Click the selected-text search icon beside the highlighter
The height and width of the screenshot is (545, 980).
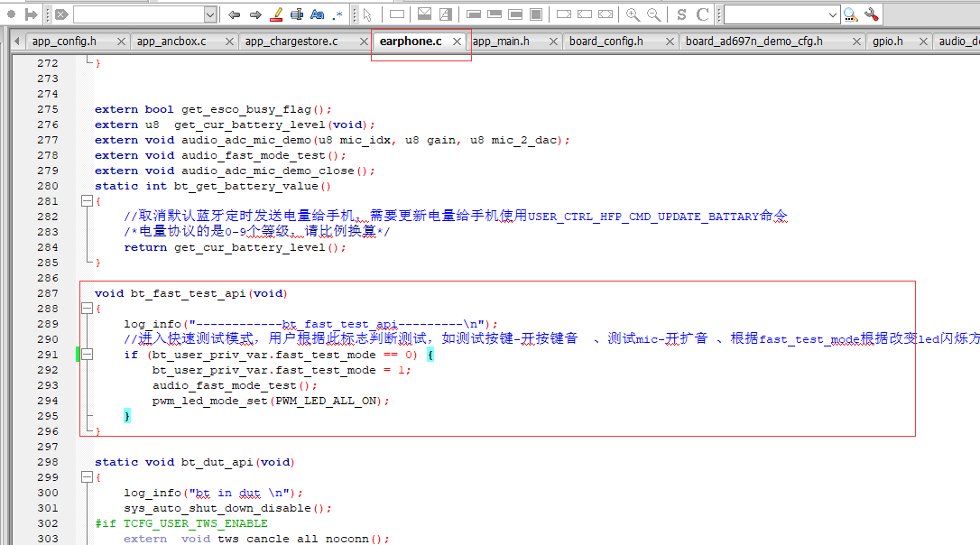click(297, 14)
